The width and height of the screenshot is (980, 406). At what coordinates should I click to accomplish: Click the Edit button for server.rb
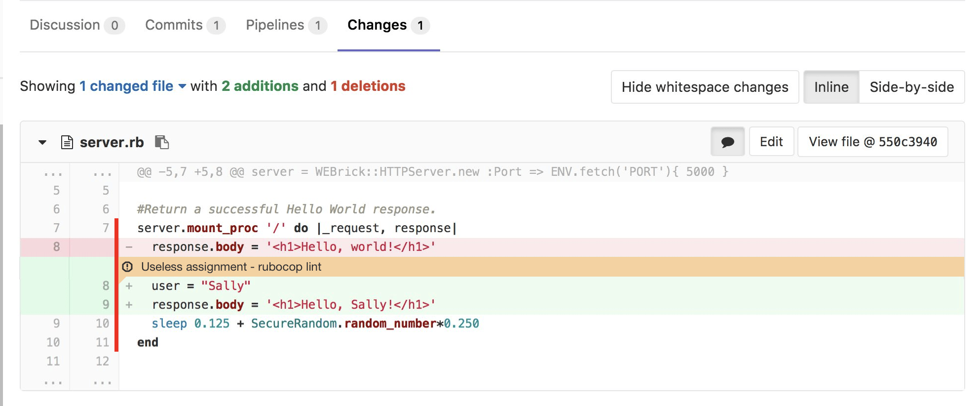[771, 142]
